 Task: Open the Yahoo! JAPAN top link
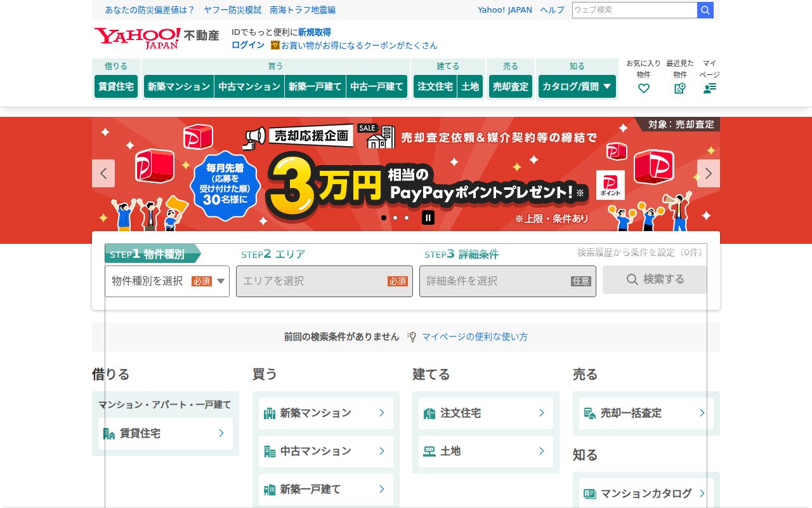pyautogui.click(x=505, y=10)
